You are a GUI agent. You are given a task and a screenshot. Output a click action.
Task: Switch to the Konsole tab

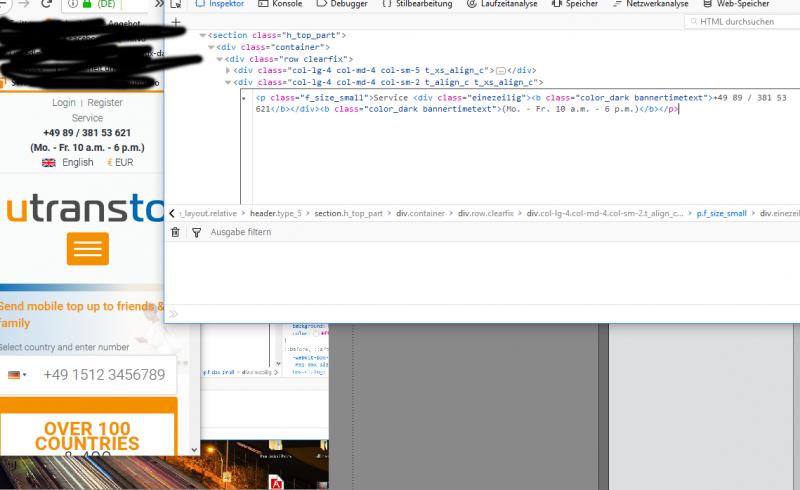coord(280,4)
